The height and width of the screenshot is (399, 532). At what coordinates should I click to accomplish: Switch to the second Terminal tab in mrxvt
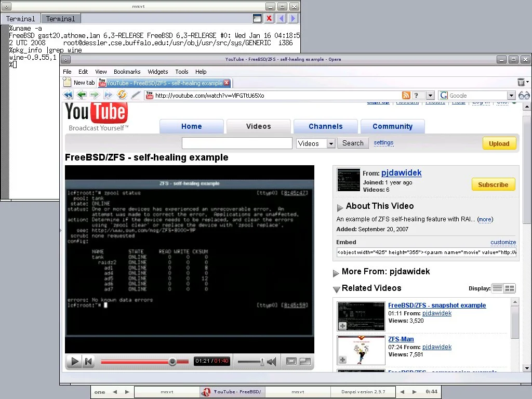[x=61, y=19]
